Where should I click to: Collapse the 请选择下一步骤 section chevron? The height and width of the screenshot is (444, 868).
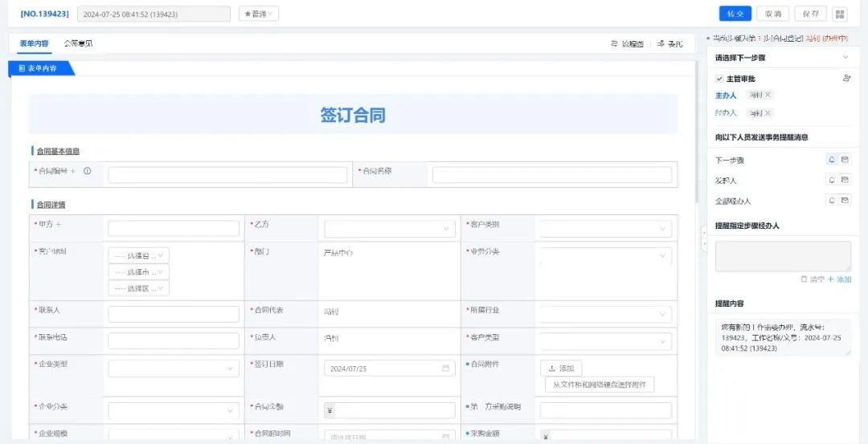[845, 58]
